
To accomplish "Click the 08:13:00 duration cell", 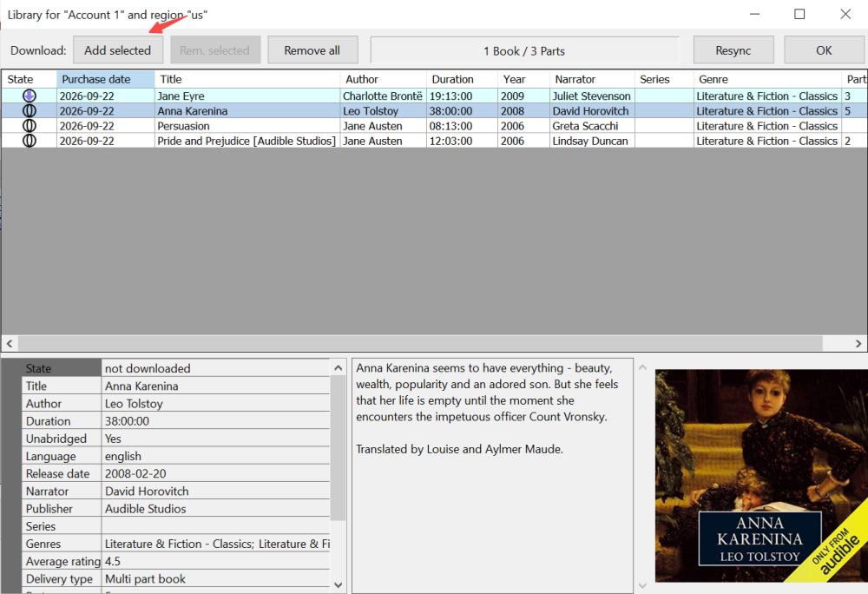I will tap(463, 126).
